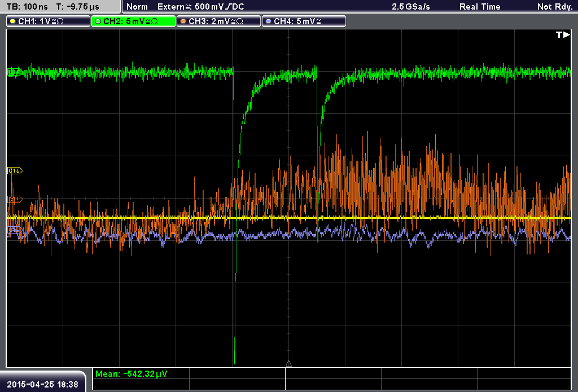Click the T: -9.75 µs trigger offset readout
578x392 pixels.
click(x=78, y=7)
